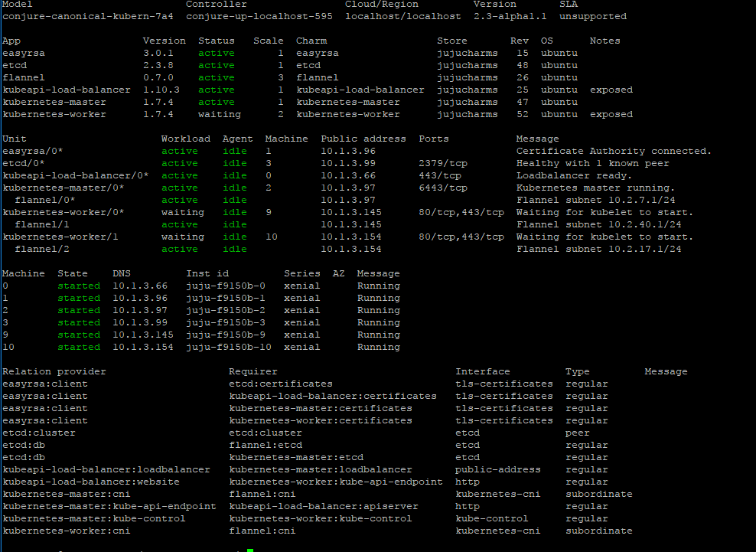
Task: Click the Interface column header
Action: (x=483, y=371)
